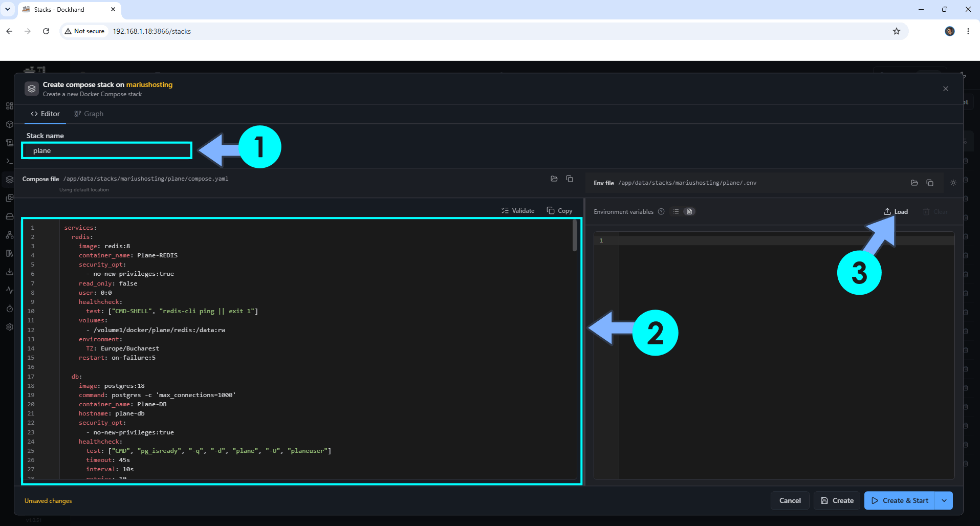Click the Cancel button
Screen dimensions: 980x526
pos(790,500)
